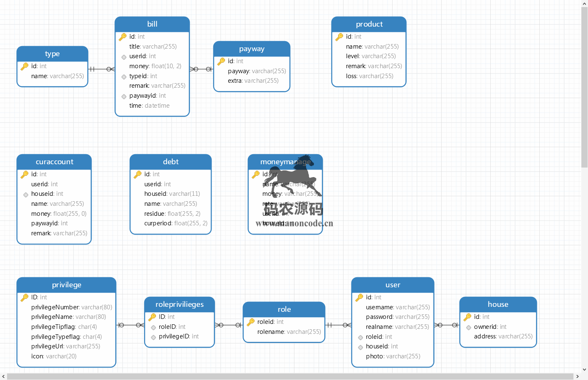Click the primary key icon in bill table

(123, 37)
